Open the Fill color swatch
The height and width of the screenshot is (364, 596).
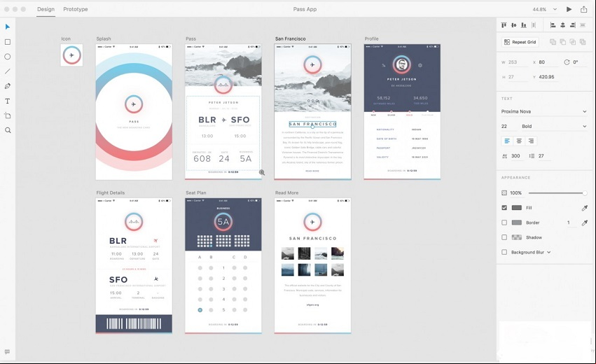517,208
